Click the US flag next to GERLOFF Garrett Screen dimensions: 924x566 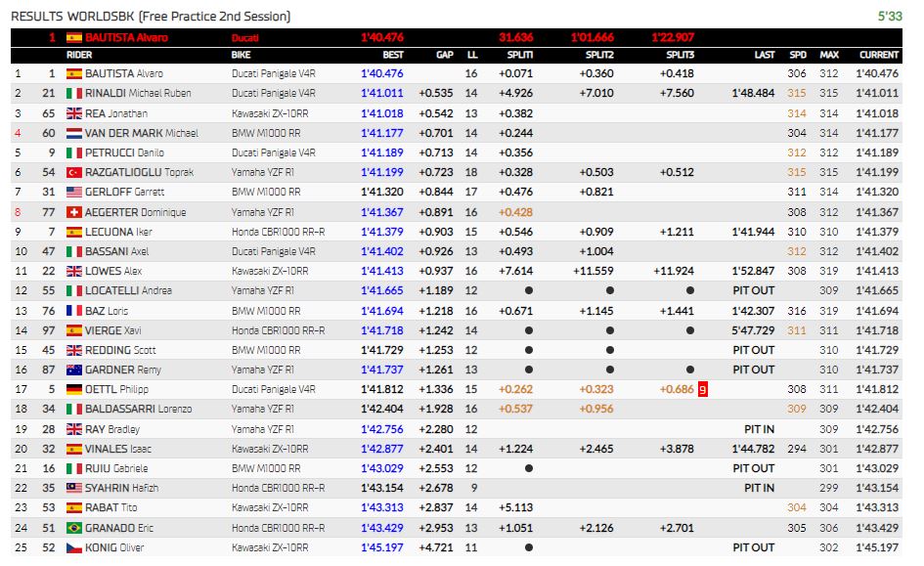click(x=74, y=192)
